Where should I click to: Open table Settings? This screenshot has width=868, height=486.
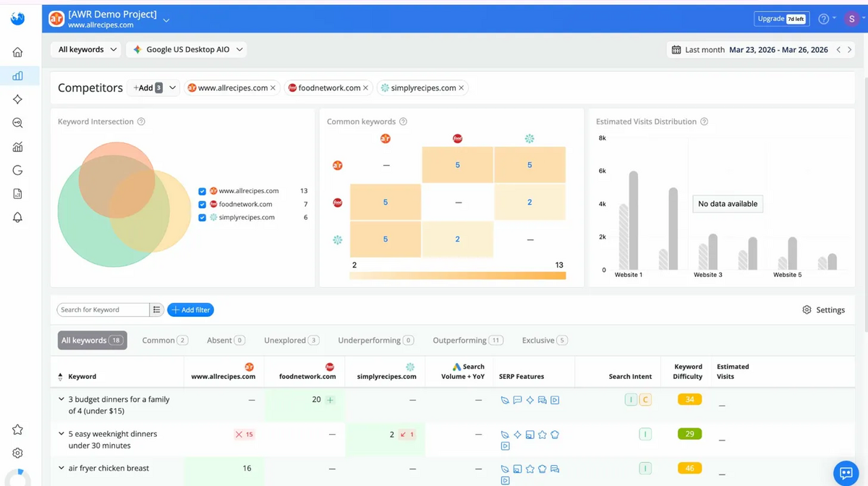point(823,310)
